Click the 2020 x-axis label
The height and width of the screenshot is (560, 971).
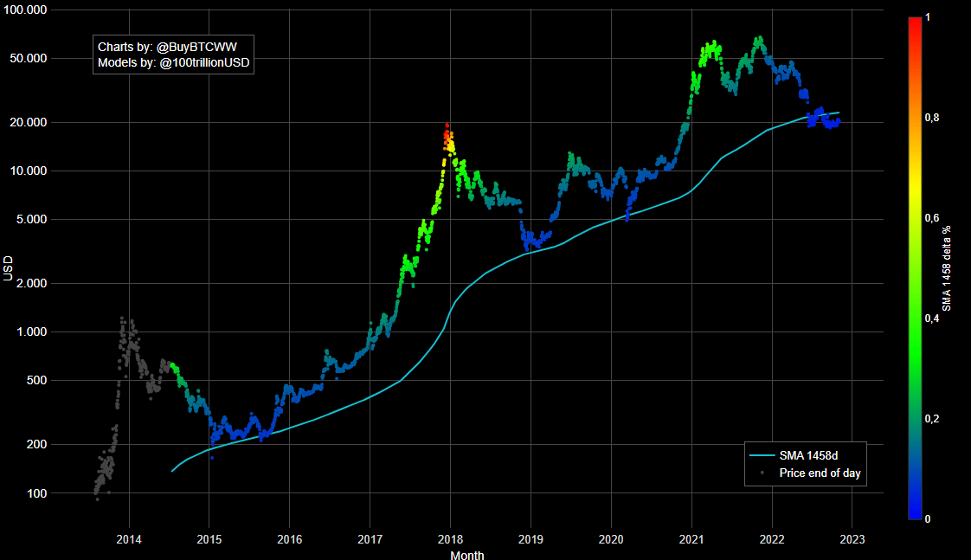coord(611,539)
